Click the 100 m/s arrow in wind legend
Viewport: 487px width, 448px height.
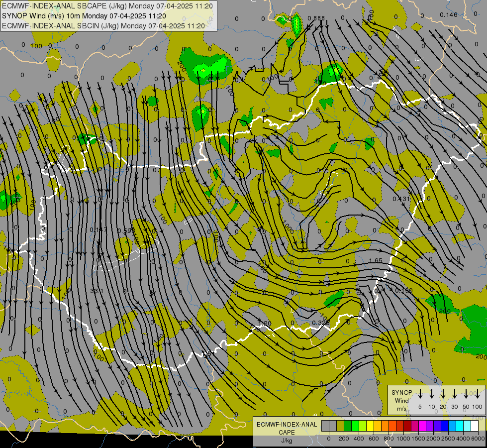pos(478,394)
